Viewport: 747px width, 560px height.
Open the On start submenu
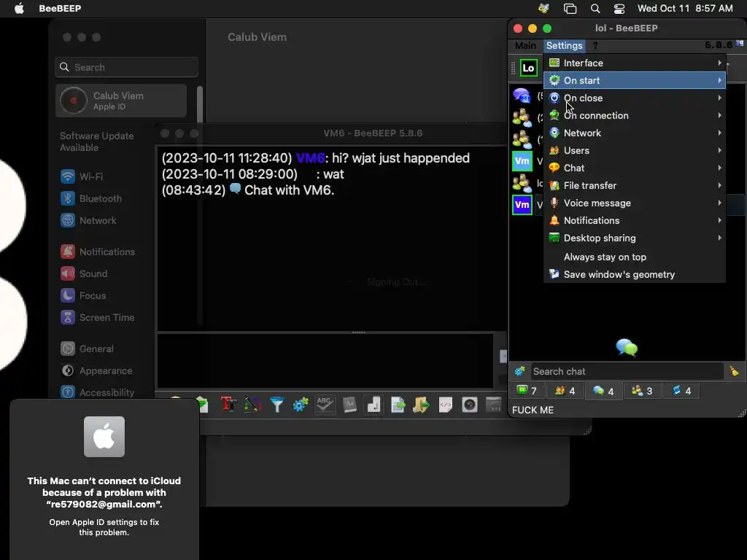click(x=635, y=80)
